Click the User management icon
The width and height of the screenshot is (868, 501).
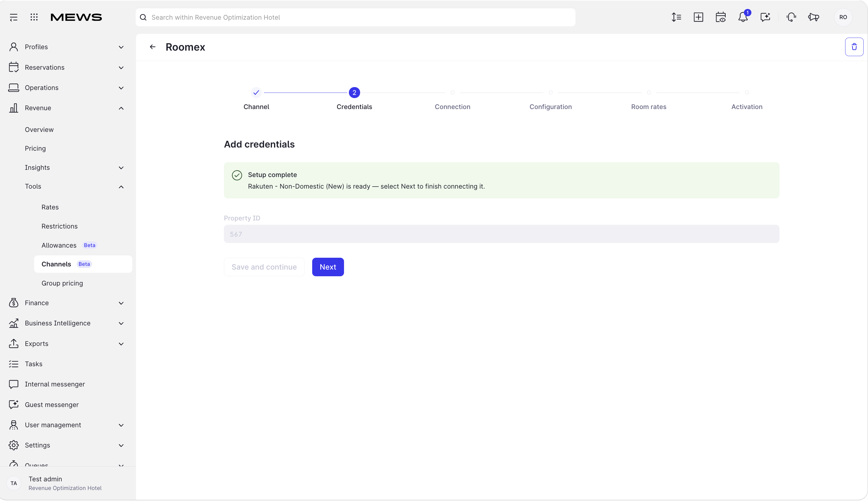click(x=14, y=425)
